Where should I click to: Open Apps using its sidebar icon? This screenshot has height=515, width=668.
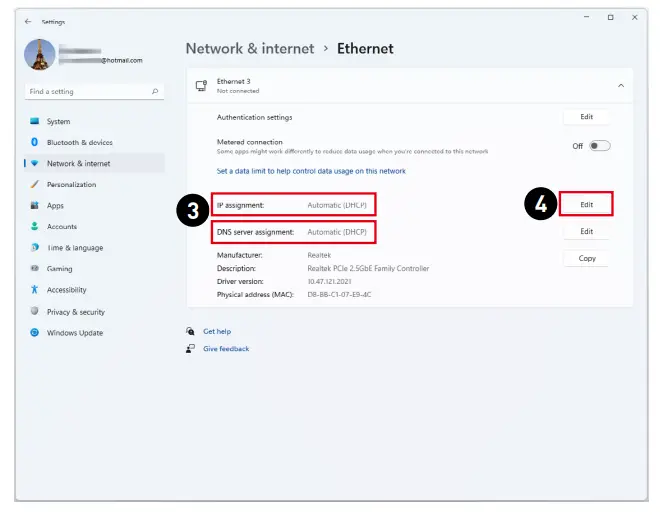[35, 206]
